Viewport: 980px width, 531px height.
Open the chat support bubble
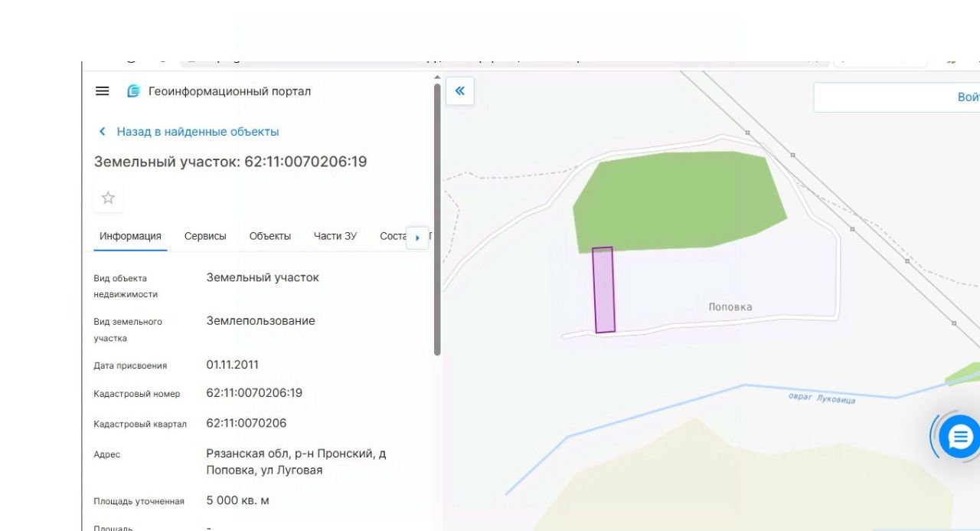click(x=959, y=438)
